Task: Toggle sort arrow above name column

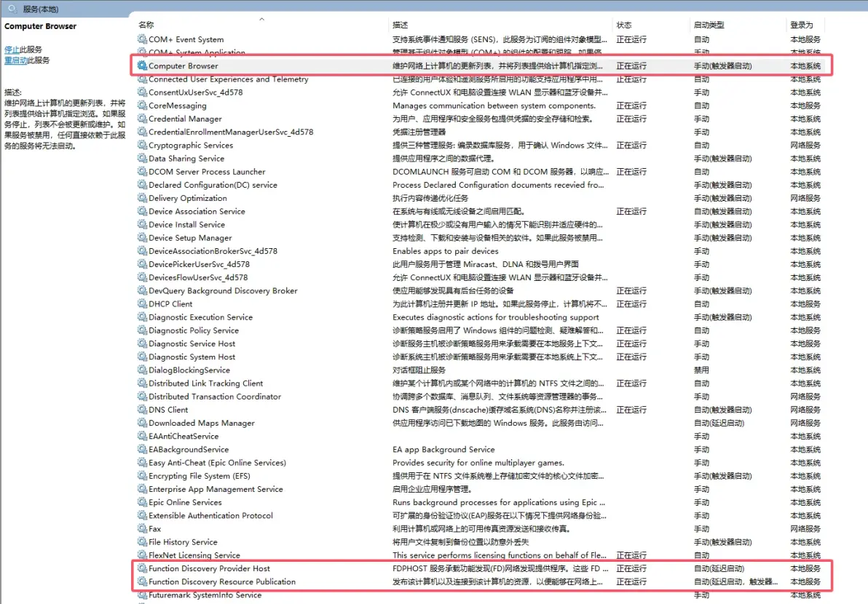Action: (262, 19)
